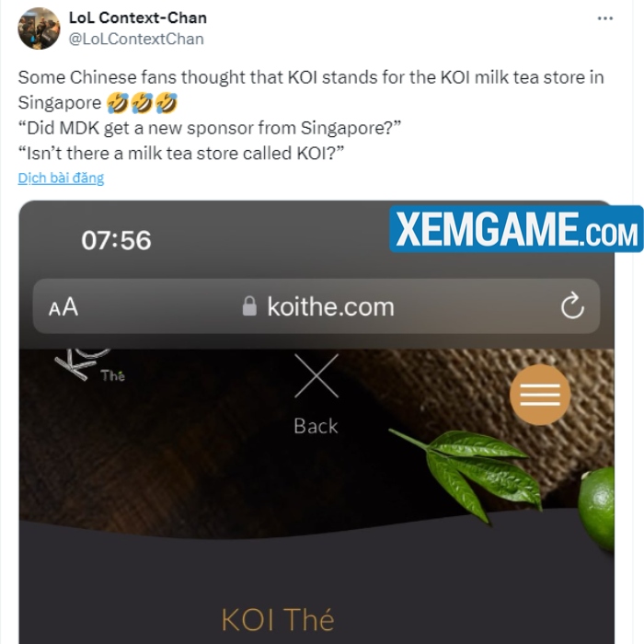
Task: Click the LoL Context-Chan profile avatar
Action: [x=39, y=29]
